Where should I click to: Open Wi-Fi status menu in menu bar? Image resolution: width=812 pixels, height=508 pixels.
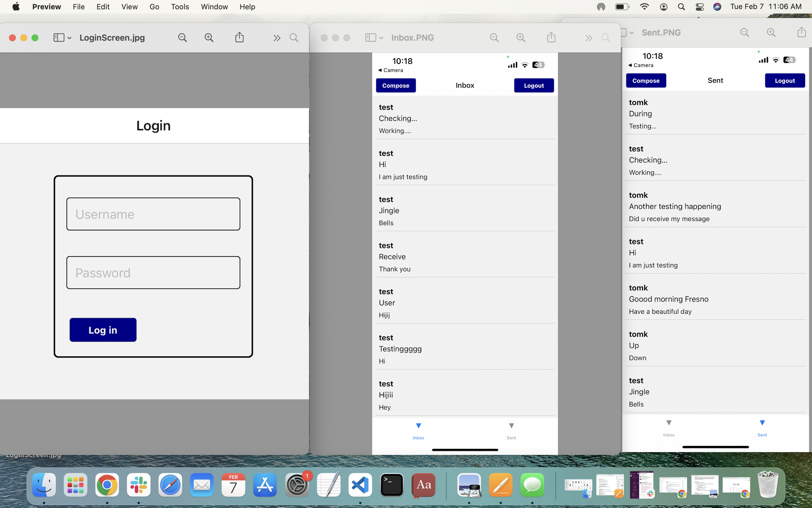click(644, 7)
